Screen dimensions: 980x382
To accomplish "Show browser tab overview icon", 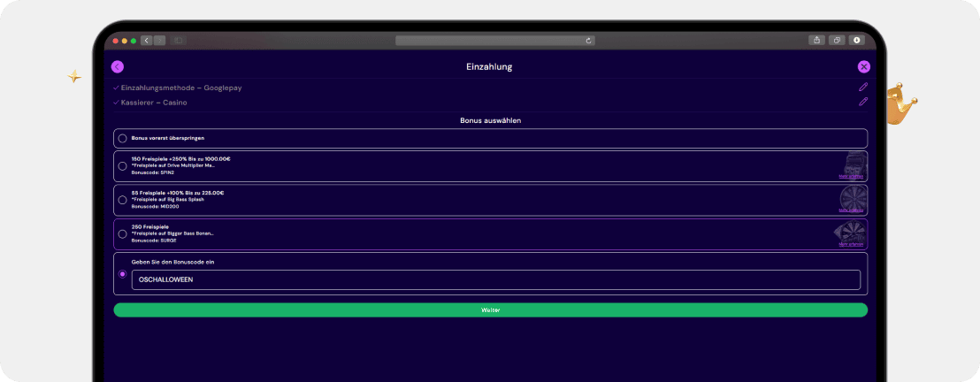I will (x=837, y=40).
